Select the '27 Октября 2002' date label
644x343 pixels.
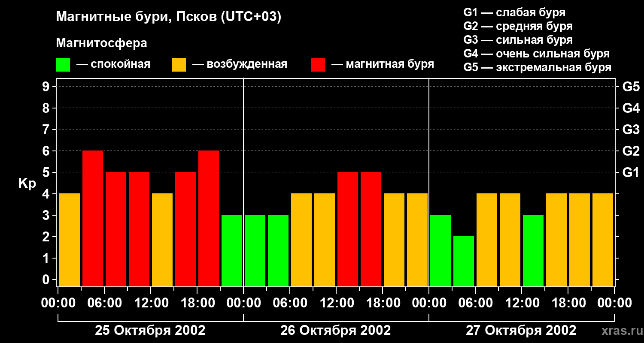tap(521, 331)
